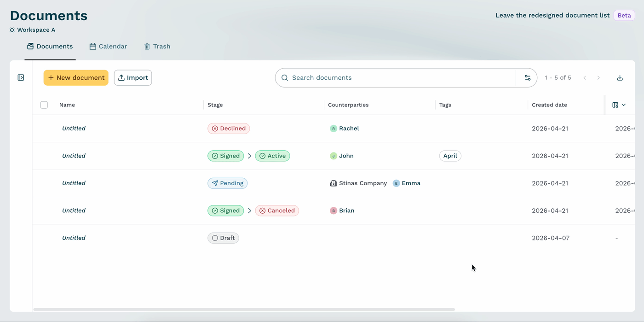
Task: Click the Counterparties column header
Action: (x=348, y=105)
